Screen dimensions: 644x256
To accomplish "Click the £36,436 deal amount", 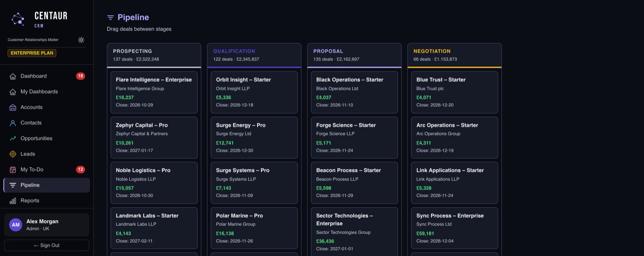I will point(325,242).
